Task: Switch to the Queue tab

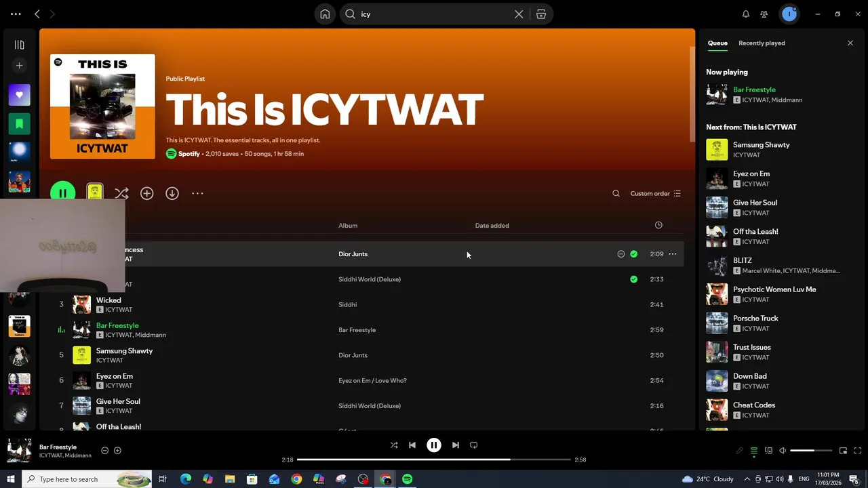Action: [x=717, y=43]
